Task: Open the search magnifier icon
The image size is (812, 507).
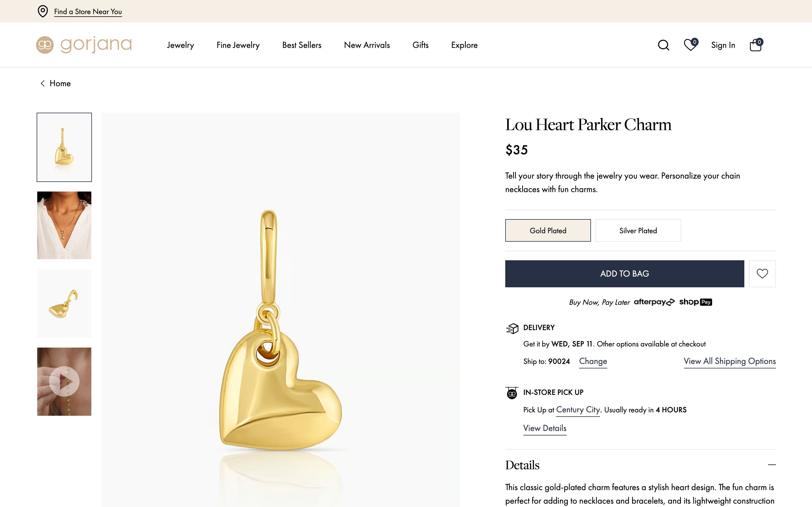Action: tap(663, 45)
